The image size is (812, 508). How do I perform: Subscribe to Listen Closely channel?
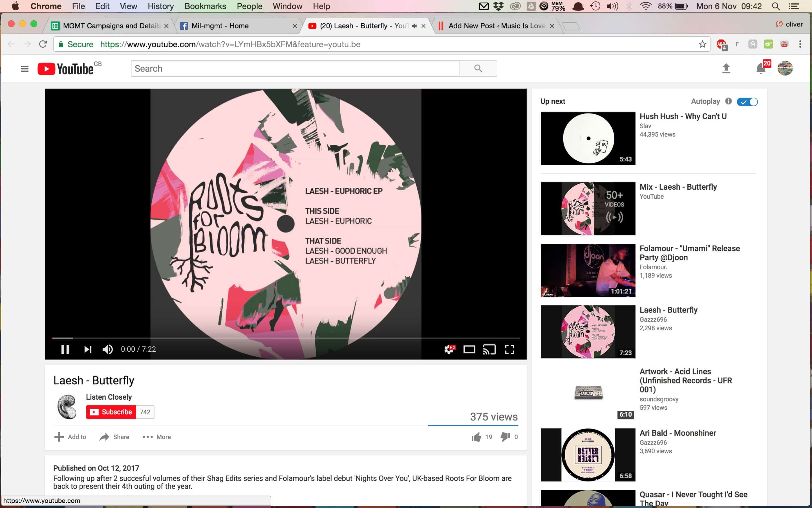point(111,412)
